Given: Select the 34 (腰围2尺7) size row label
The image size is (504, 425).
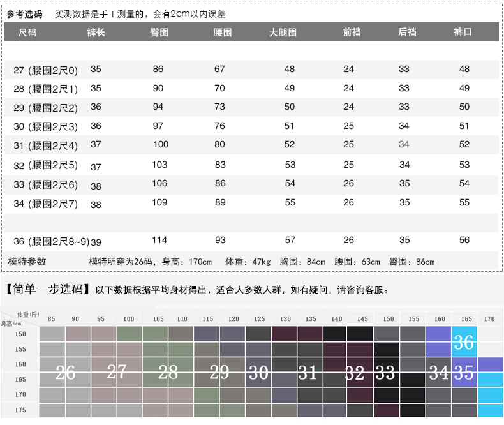Looking at the screenshot, I should (x=45, y=204).
